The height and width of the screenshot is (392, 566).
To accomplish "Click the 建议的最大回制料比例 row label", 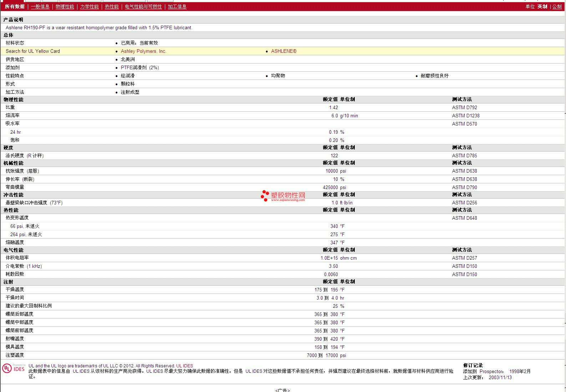I will [x=29, y=306].
